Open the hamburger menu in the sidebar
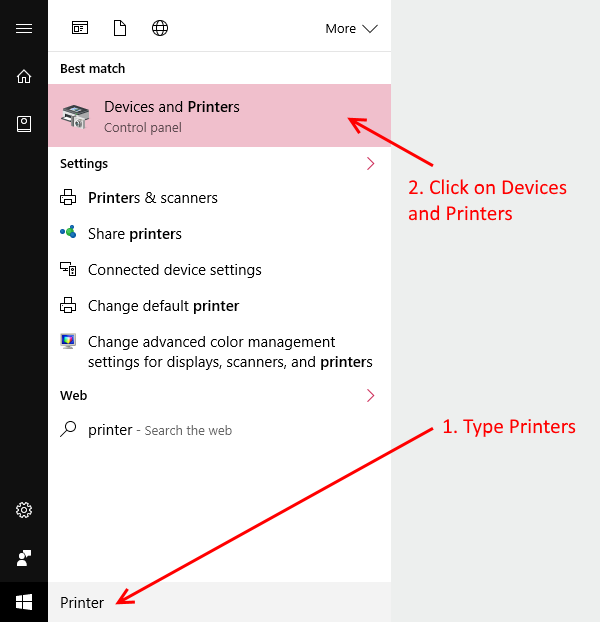 24,29
